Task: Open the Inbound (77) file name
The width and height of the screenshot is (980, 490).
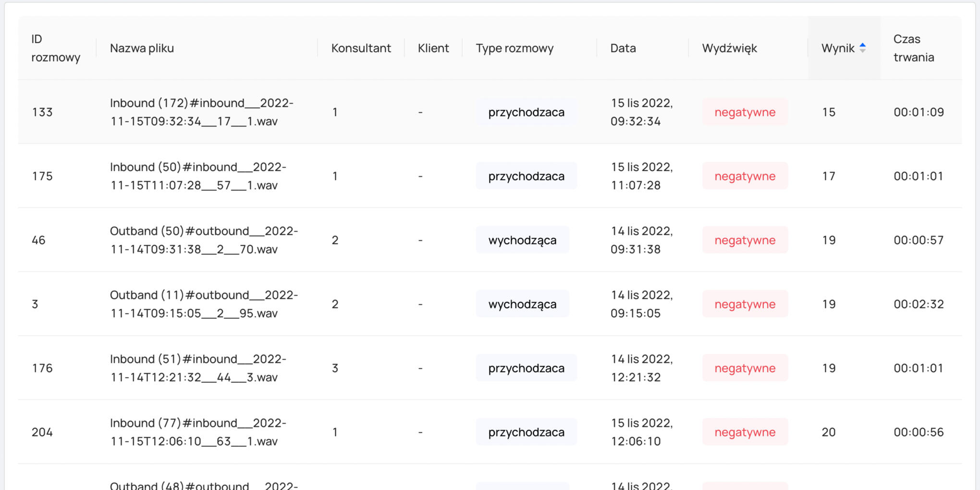Action: click(x=198, y=432)
